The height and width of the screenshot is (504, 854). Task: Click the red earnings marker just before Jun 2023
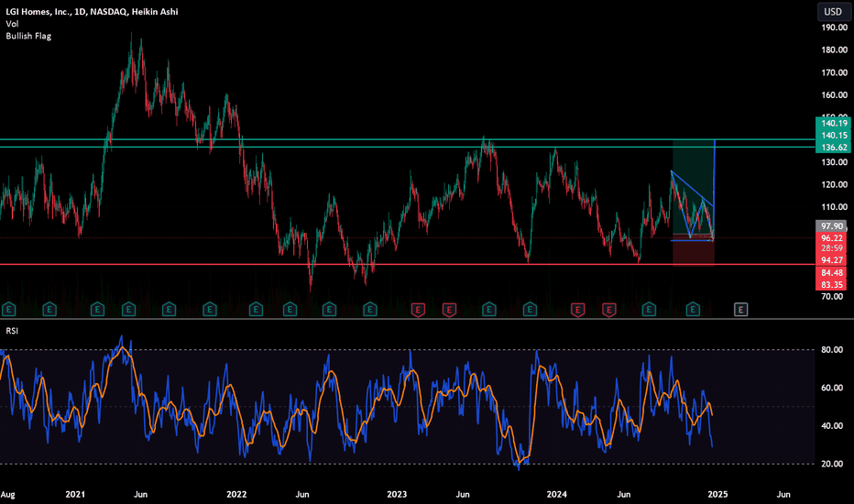click(449, 310)
